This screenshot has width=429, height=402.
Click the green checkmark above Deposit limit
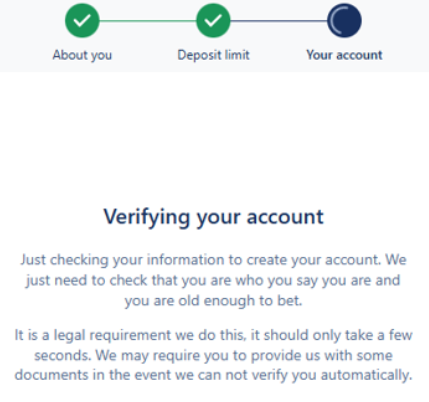(213, 21)
